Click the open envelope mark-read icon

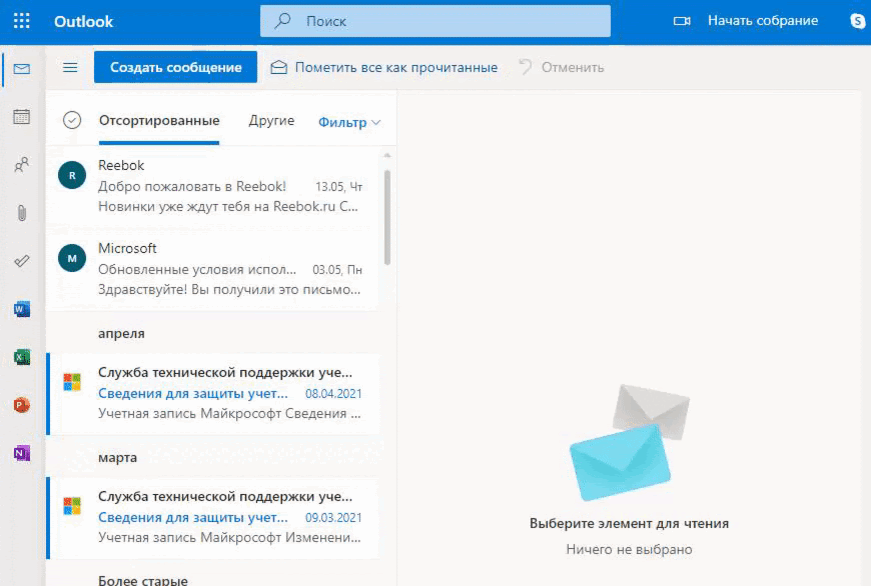point(279,67)
